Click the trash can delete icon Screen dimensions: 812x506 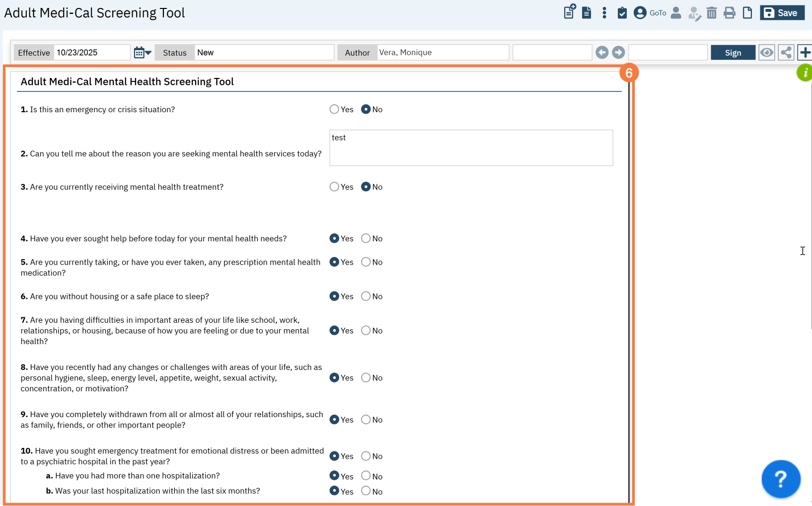pos(711,13)
